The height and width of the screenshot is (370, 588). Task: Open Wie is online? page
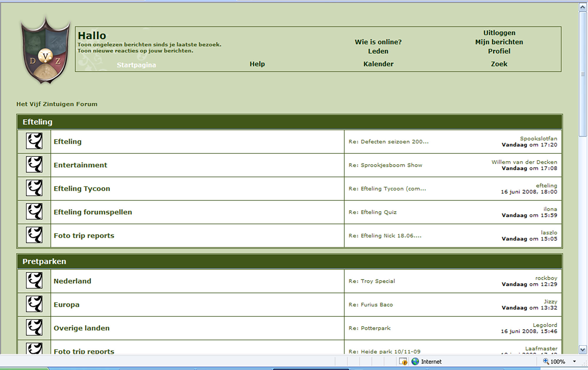pos(378,42)
